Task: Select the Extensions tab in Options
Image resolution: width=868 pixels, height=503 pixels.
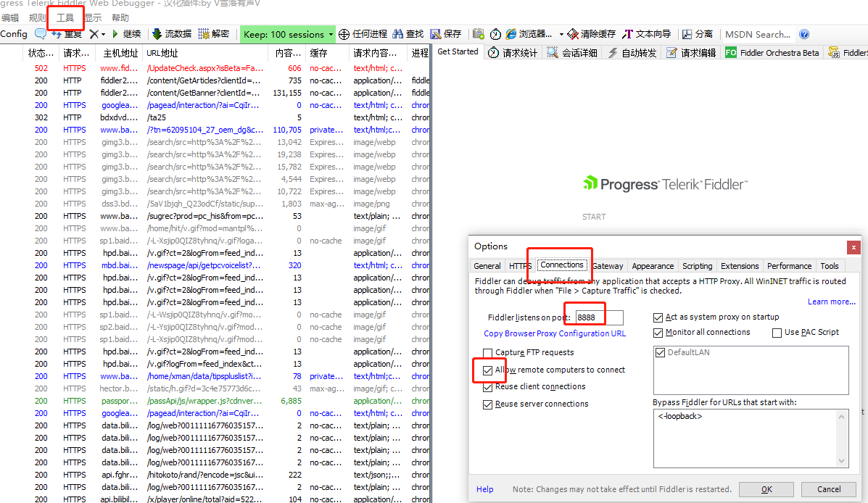Action: [740, 266]
